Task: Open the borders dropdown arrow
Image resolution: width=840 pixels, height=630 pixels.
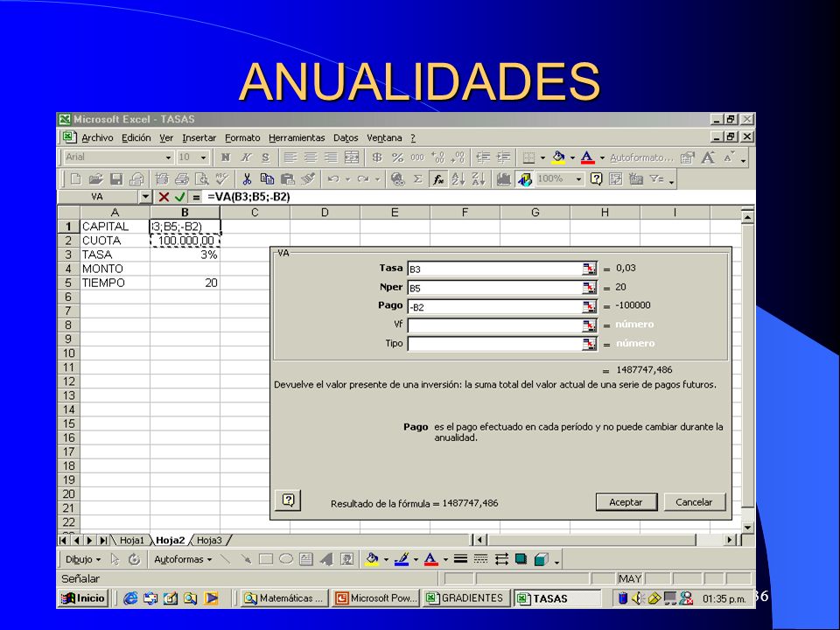Action: [542, 157]
